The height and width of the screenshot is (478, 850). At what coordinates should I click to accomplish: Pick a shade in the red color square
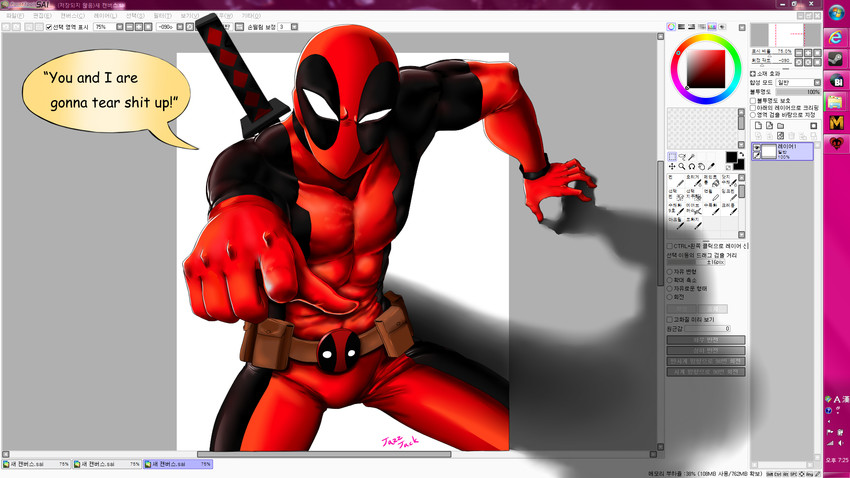(706, 69)
